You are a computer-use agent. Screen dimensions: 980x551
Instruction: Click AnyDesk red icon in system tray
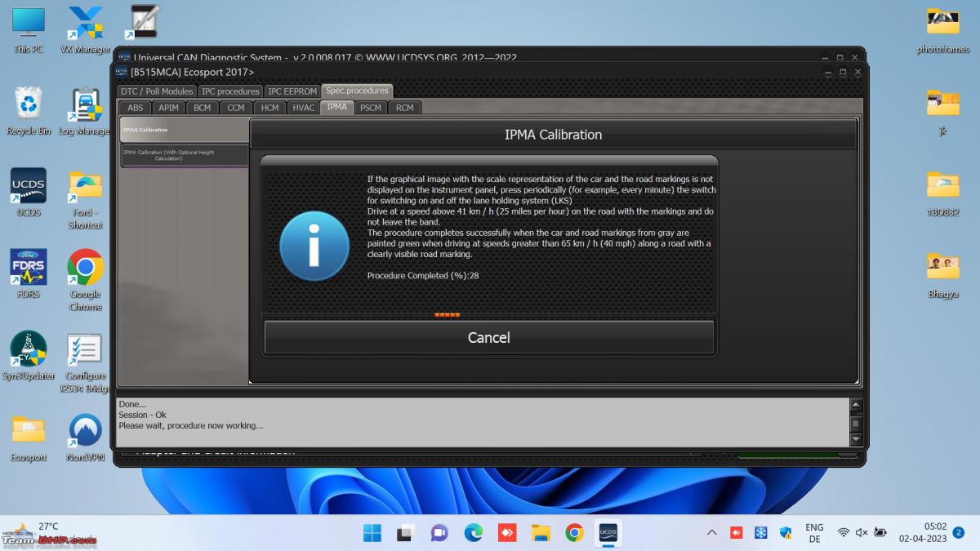click(736, 533)
